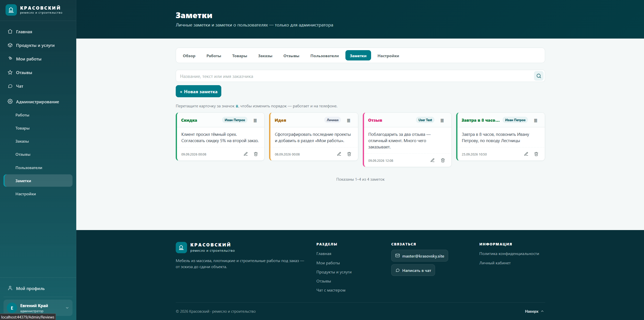Select Пользователи under Администрирование in sidebar

coord(38,168)
